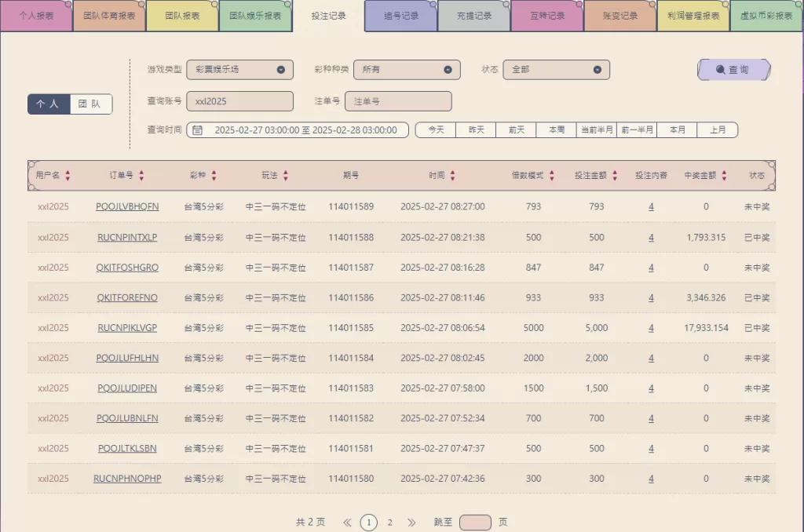Open order link RUCNPIKLVGP
The width and height of the screenshot is (804, 532).
click(127, 328)
